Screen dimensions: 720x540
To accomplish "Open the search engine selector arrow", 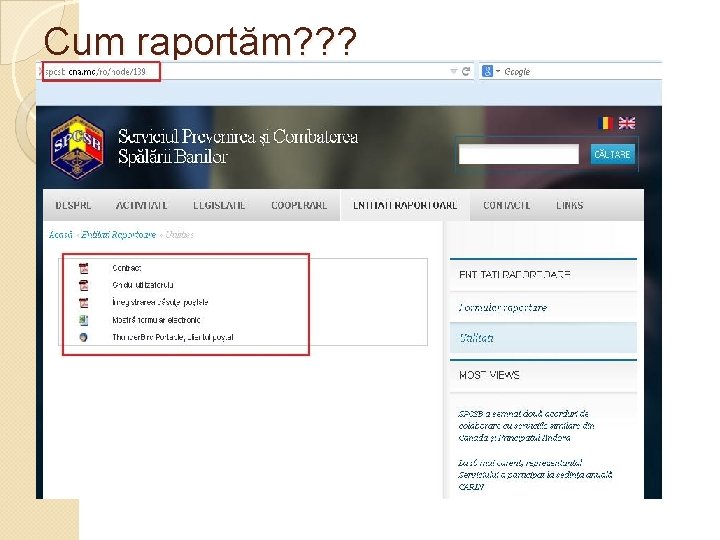I will [x=498, y=71].
